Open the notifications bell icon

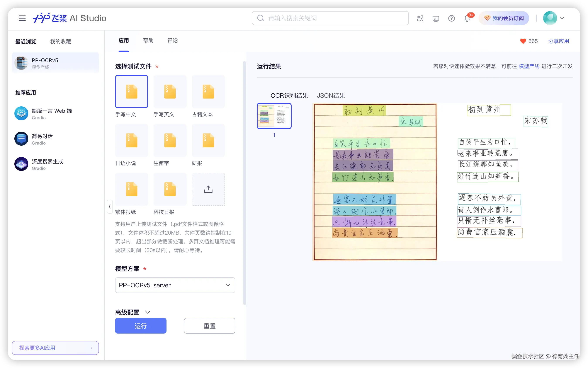[x=467, y=19]
